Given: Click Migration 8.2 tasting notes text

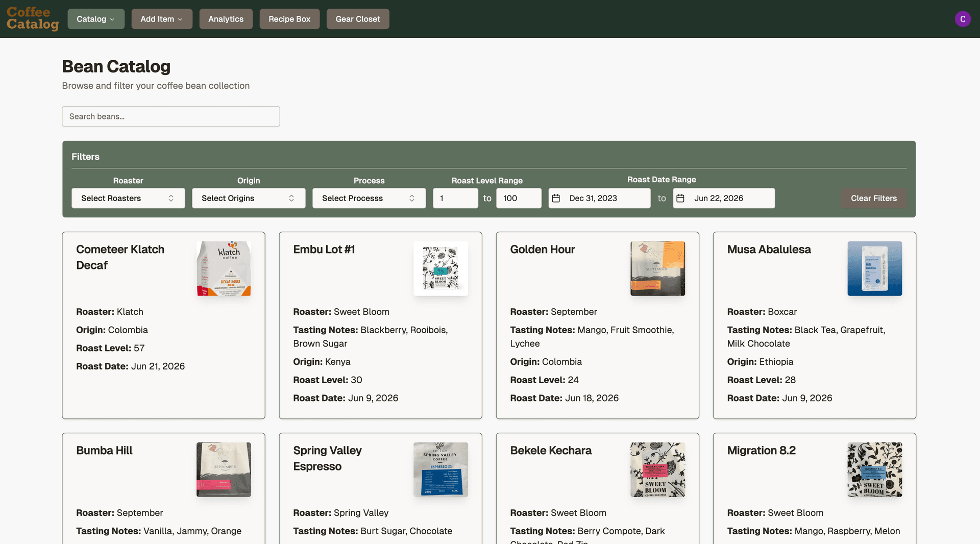Looking at the screenshot, I should (814, 531).
